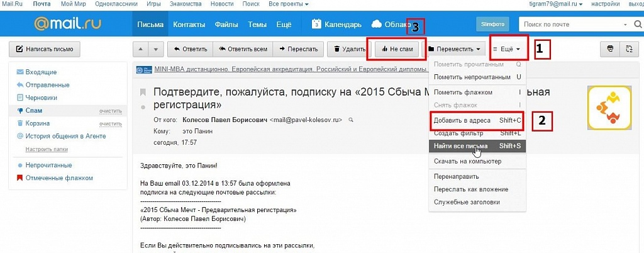
Task: Open Mail.Ru portal link
Action: coord(11,4)
